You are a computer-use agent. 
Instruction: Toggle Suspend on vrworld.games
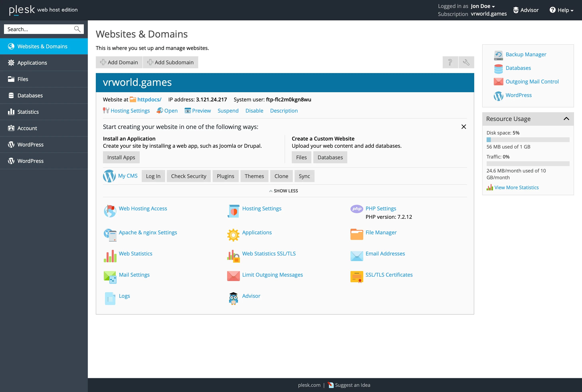click(228, 110)
